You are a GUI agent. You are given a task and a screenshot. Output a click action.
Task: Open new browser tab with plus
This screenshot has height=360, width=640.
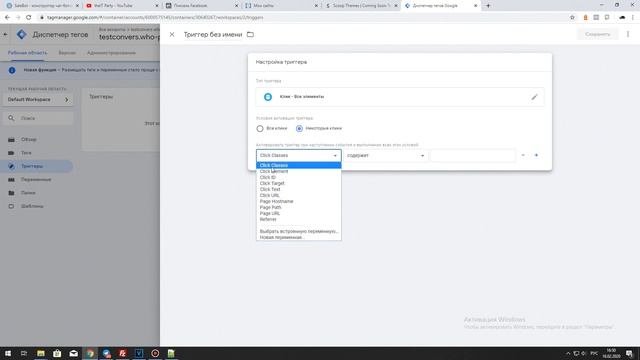tap(488, 6)
